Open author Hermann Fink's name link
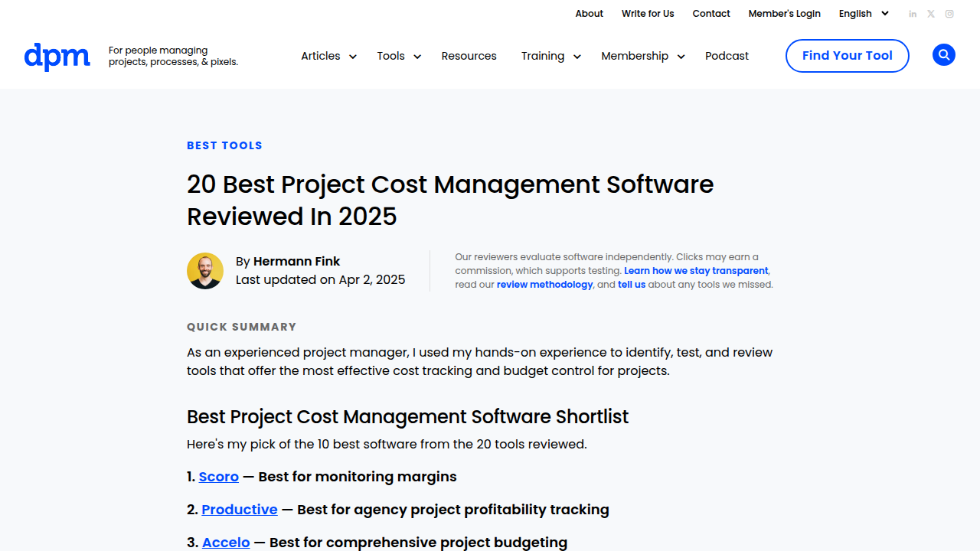 coord(296,262)
